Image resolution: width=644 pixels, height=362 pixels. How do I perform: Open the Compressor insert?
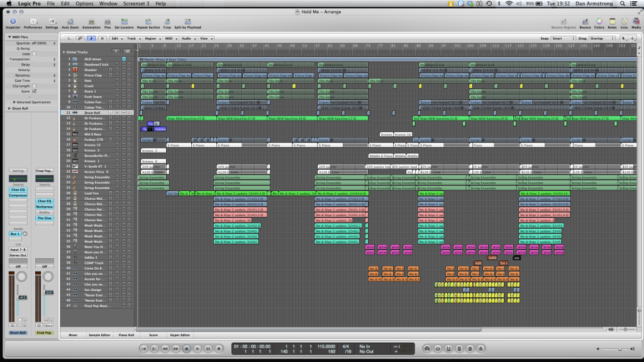(18, 195)
